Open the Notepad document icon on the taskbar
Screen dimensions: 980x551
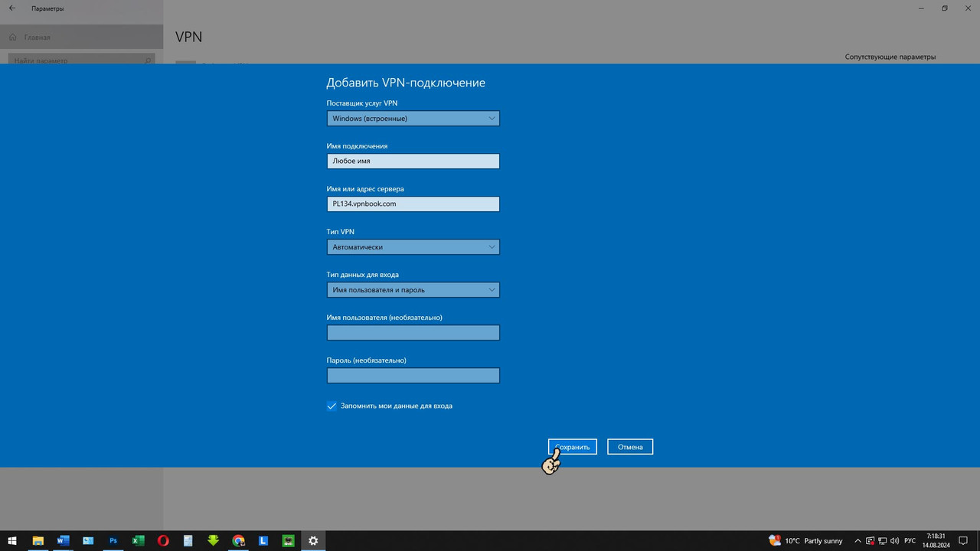(x=188, y=540)
